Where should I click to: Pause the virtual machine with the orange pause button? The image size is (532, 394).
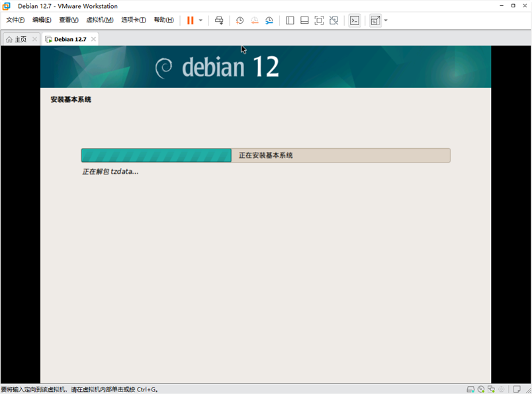click(191, 20)
